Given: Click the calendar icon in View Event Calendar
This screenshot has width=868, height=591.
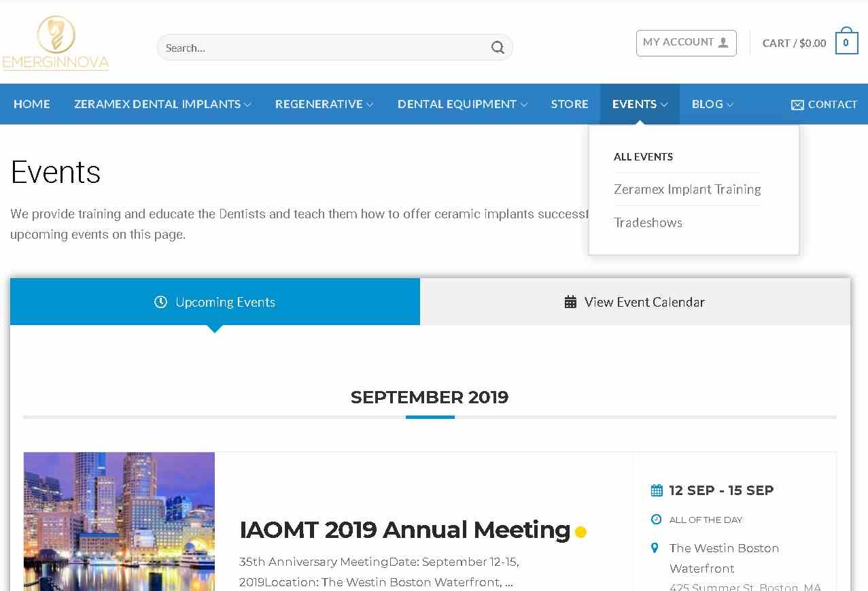Looking at the screenshot, I should (570, 302).
